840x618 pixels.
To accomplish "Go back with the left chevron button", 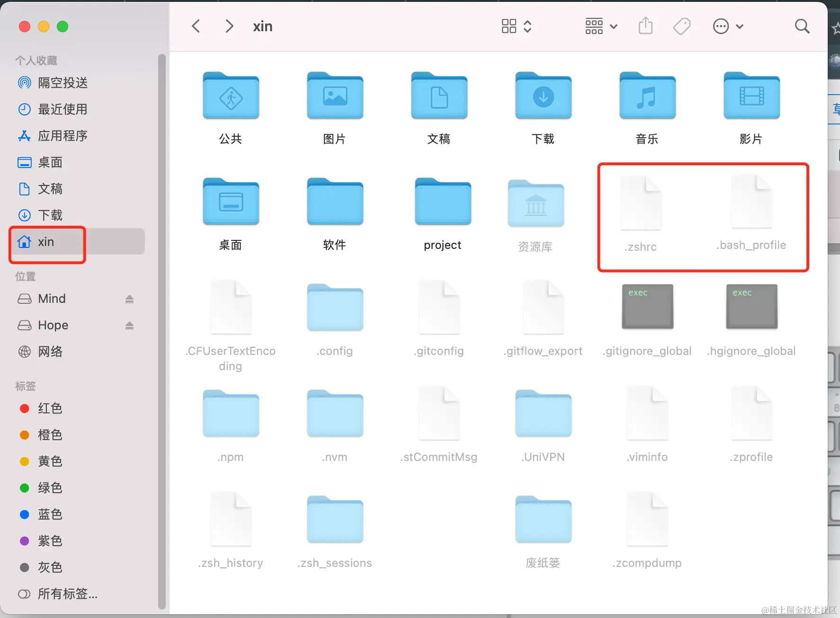I will 196,26.
